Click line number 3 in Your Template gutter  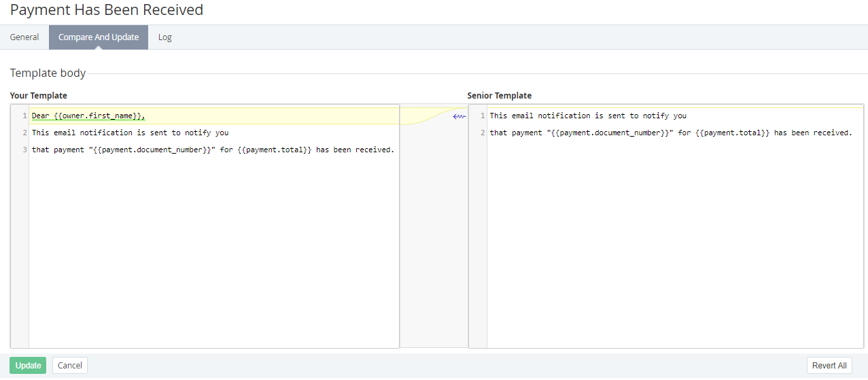[24, 150]
